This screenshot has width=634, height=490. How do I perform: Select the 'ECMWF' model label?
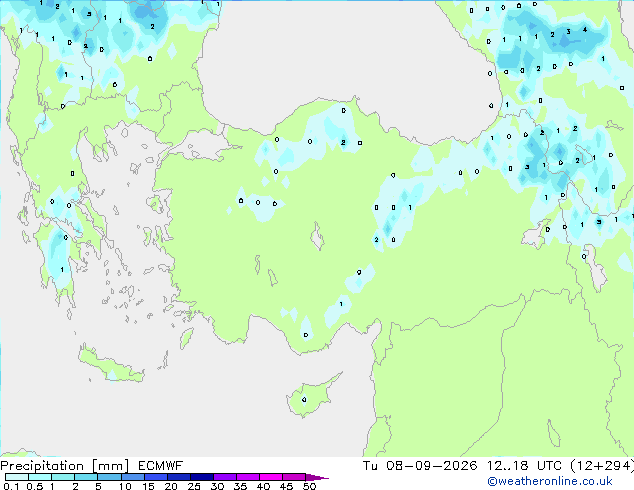pyautogui.click(x=161, y=466)
